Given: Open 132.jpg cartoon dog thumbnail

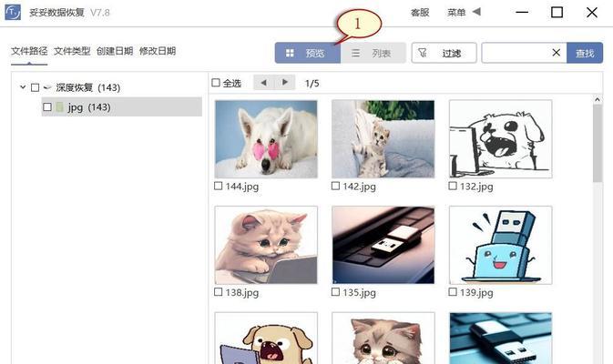Looking at the screenshot, I should point(501,139).
